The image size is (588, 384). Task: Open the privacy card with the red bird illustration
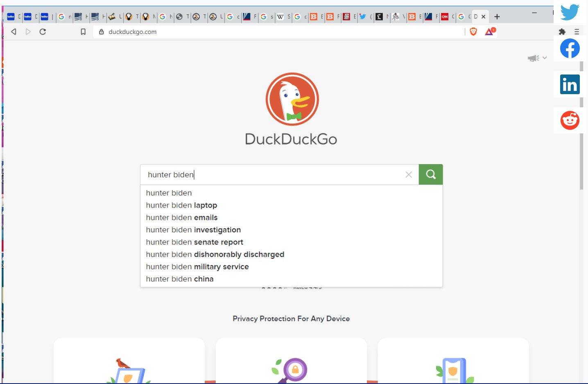pyautogui.click(x=129, y=360)
